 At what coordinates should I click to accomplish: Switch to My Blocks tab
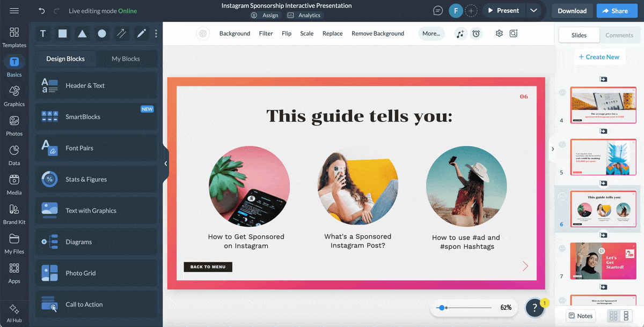(x=126, y=58)
